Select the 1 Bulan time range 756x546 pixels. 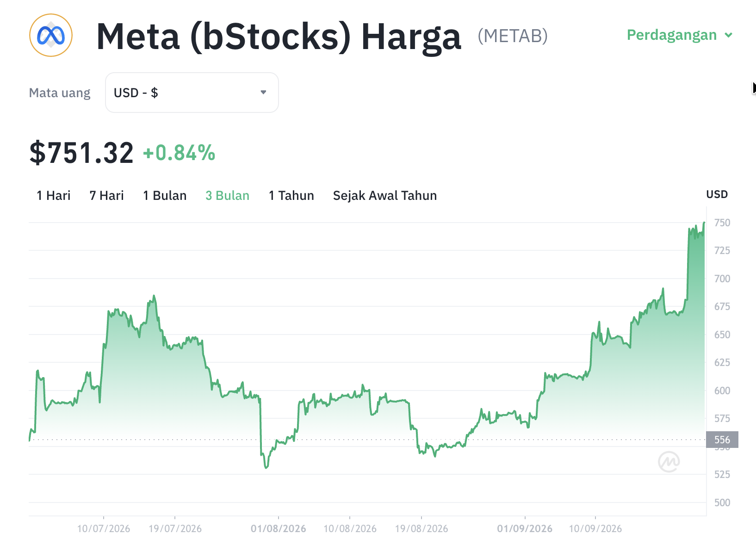coord(165,196)
